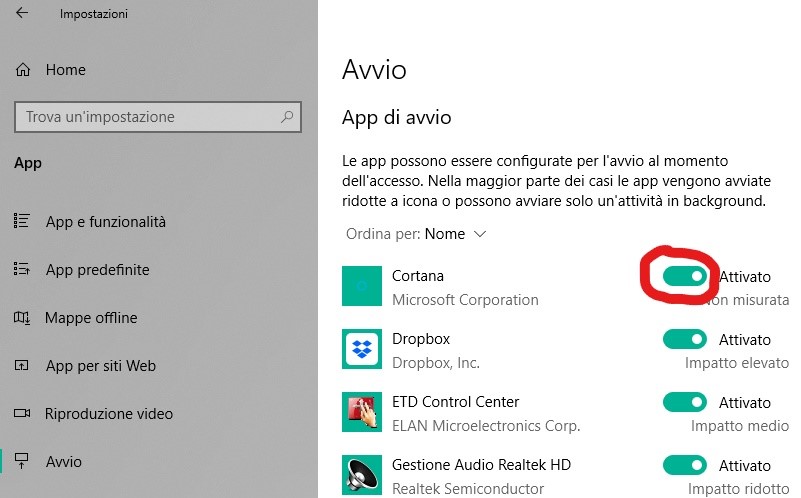Click the Avvio page heading
This screenshot has width=801, height=498.
(x=374, y=70)
